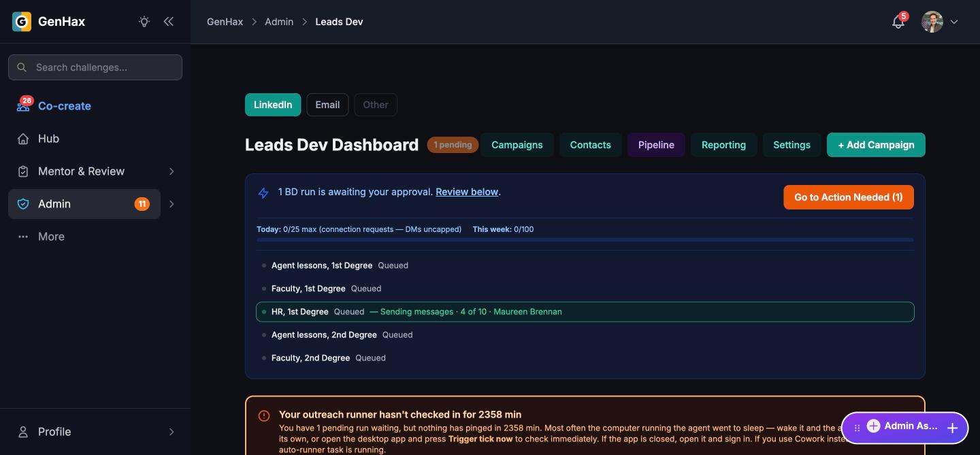This screenshot has height=455, width=980.
Task: Open the More menu item
Action: (51, 237)
